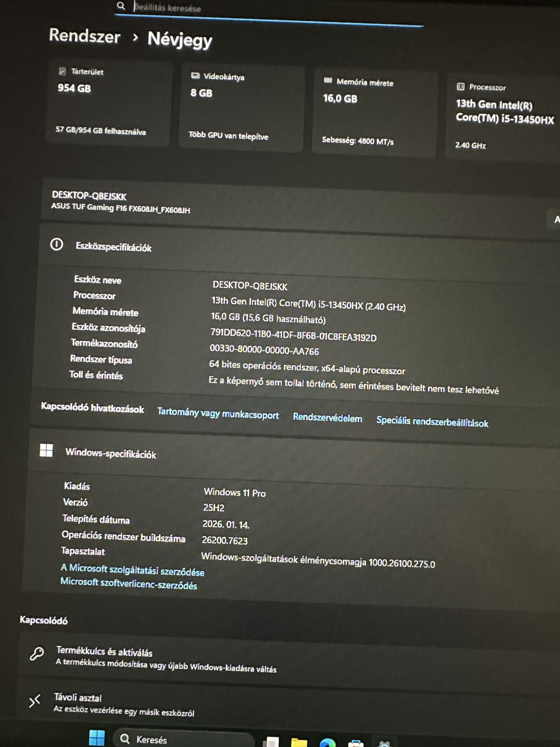Click the Settings gear in the taskbar
The height and width of the screenshot is (747, 560).
pos(384,743)
